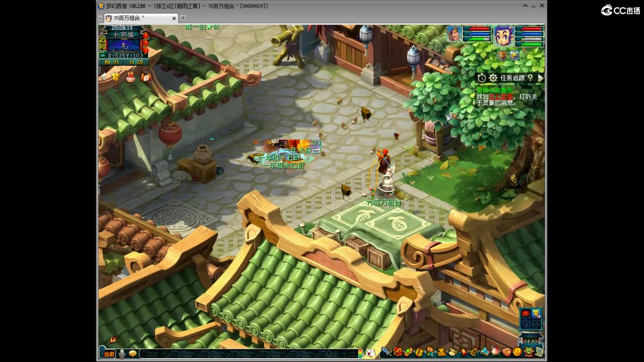Collapse the activity icon row with left arrow
Viewport: 644px width, 362px height.
[x=103, y=77]
